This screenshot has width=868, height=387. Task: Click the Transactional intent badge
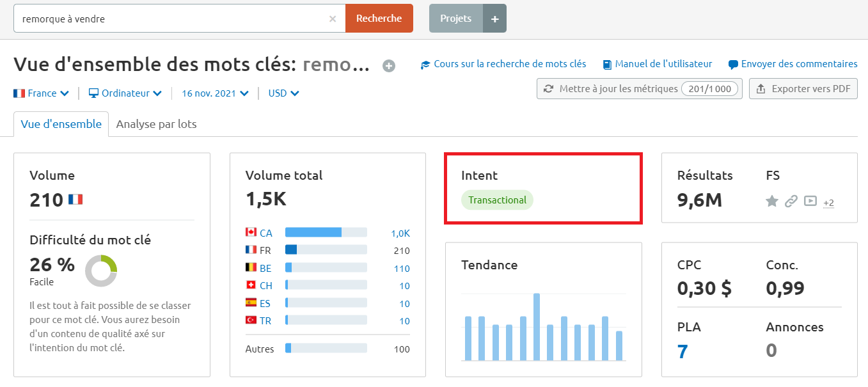click(497, 200)
